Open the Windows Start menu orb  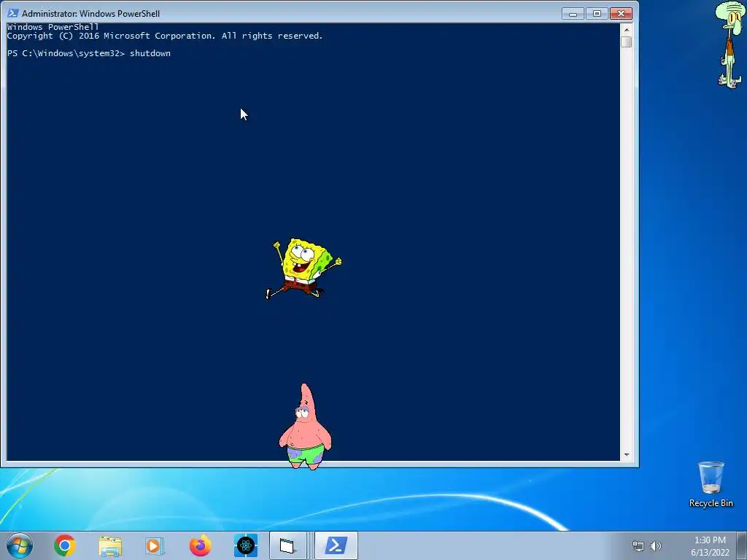click(20, 545)
